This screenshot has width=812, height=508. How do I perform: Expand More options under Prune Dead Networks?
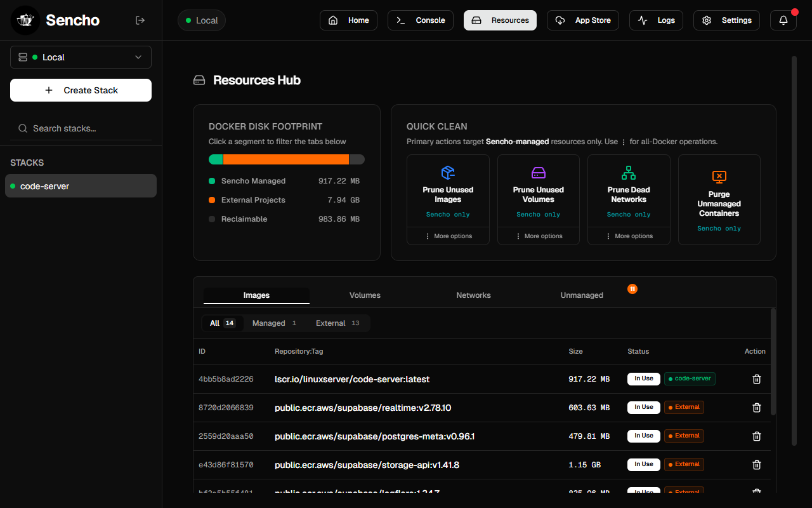629,236
